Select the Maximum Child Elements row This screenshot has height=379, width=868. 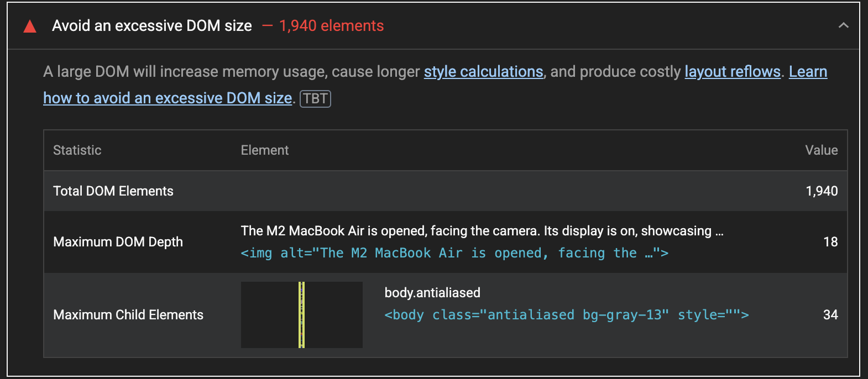coord(128,315)
